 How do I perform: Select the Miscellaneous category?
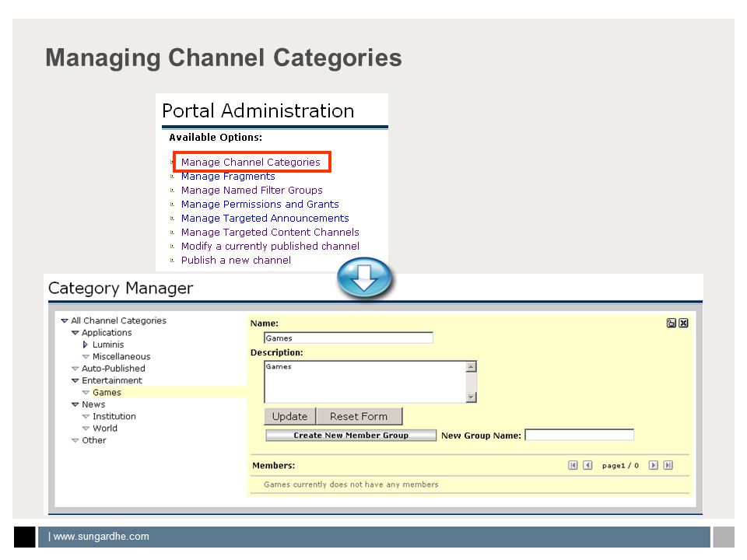[x=121, y=356]
